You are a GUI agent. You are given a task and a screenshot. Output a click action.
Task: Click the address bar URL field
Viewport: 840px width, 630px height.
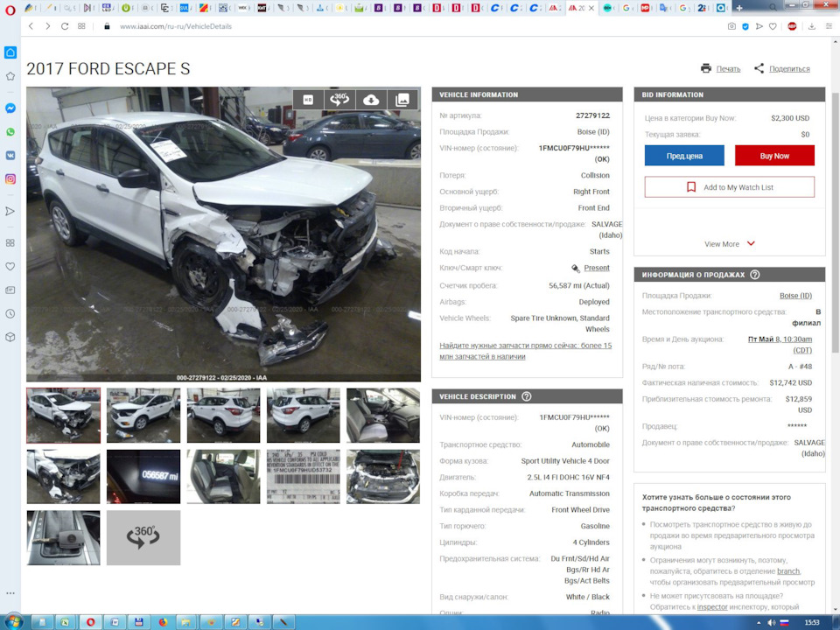coord(175,26)
